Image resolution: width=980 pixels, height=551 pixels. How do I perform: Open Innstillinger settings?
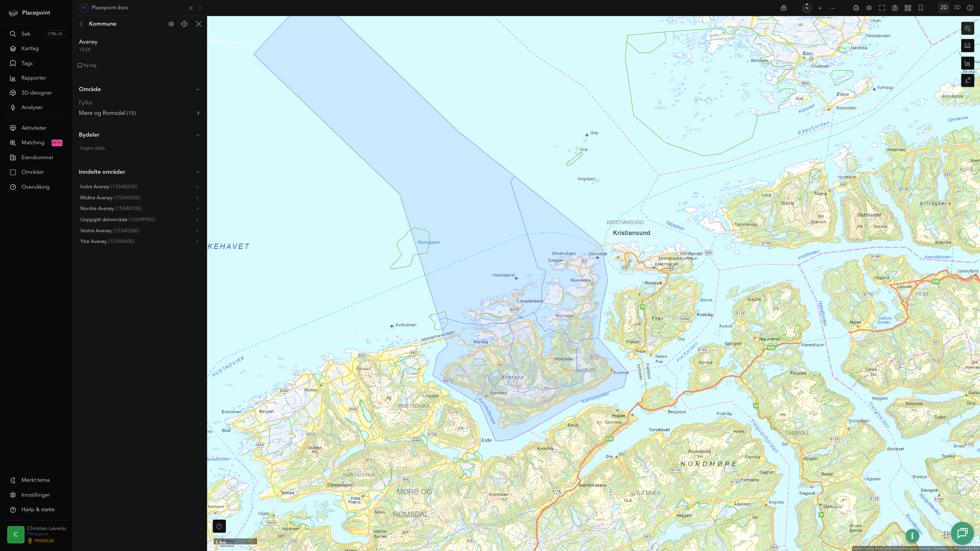(x=36, y=495)
